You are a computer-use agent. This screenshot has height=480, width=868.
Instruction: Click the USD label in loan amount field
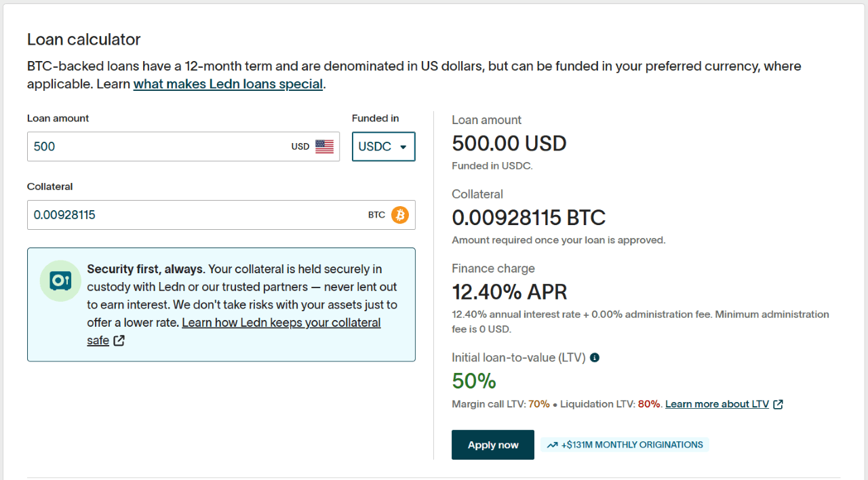click(x=300, y=146)
